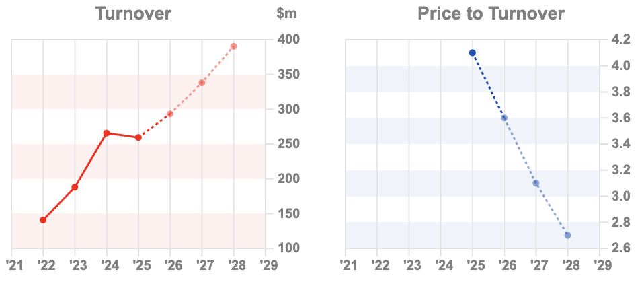This screenshot has width=644, height=284.
Task: Click the '26 forecast point on Turnover chart
Action: point(170,114)
